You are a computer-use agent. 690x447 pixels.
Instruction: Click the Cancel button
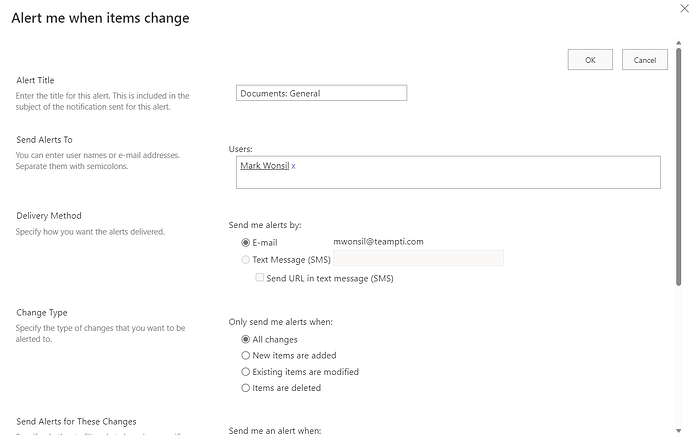(x=645, y=59)
